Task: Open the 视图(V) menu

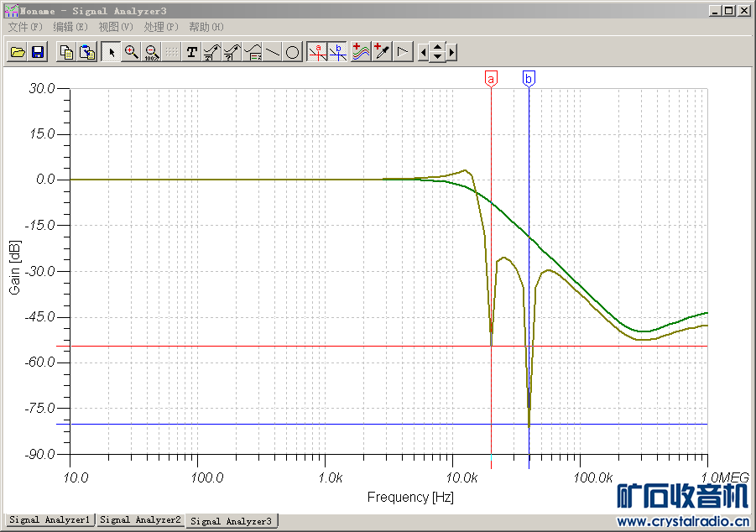Action: point(115,27)
